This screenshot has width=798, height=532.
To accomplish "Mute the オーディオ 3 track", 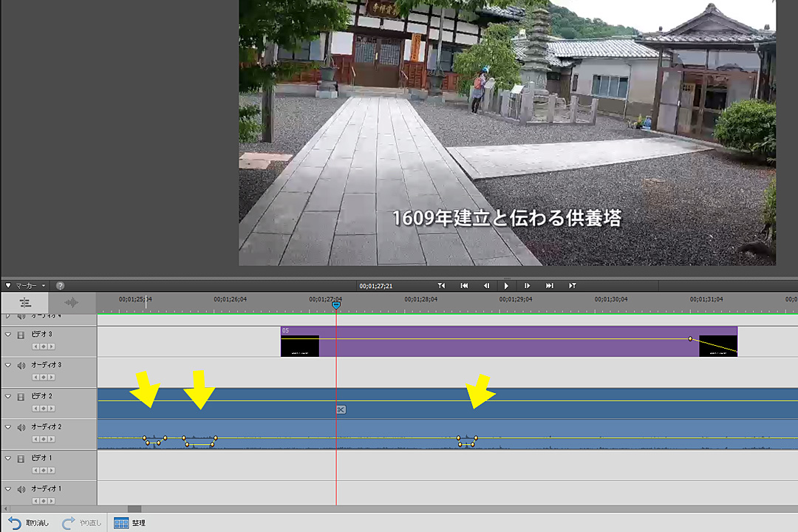I will pos(21,365).
